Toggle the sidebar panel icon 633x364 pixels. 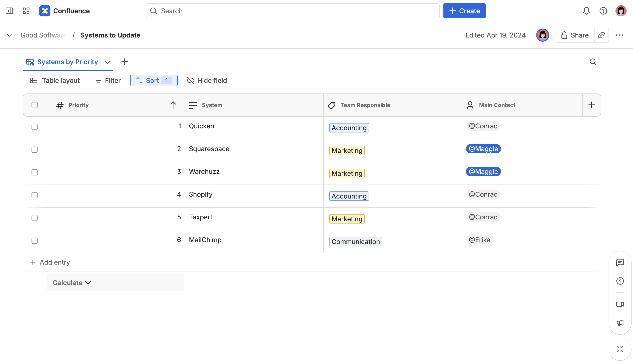click(9, 11)
